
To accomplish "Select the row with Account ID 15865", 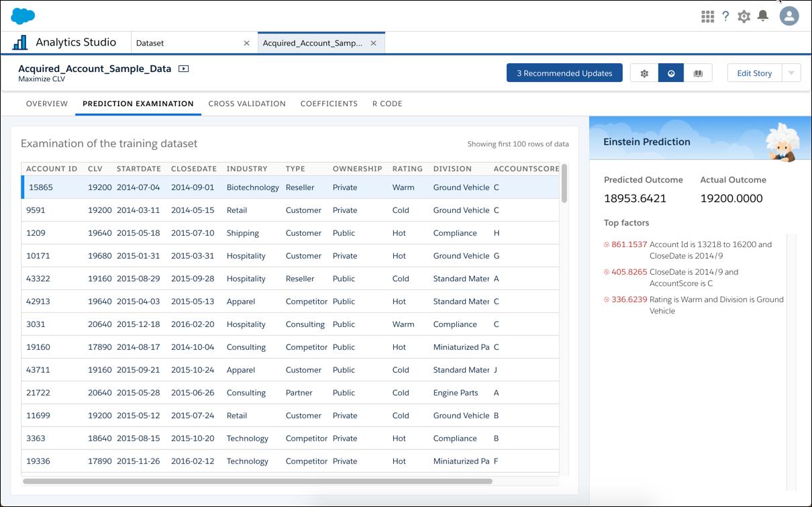I will coord(291,187).
